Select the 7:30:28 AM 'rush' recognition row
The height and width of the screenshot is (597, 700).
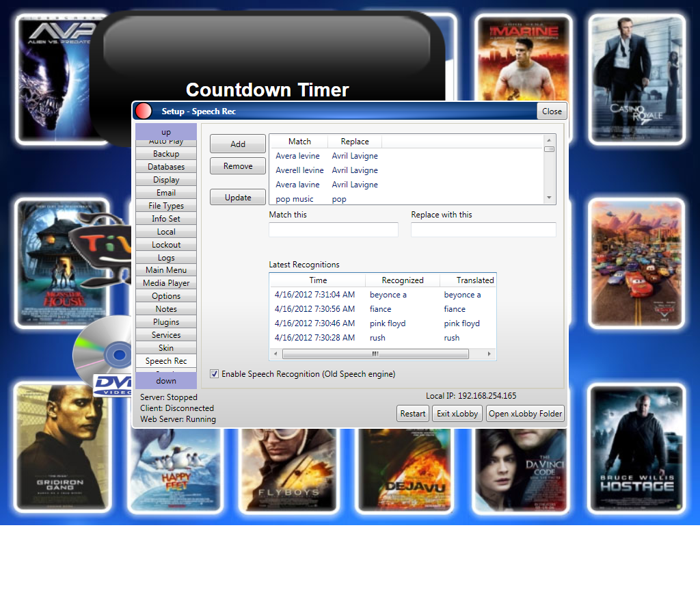point(383,338)
